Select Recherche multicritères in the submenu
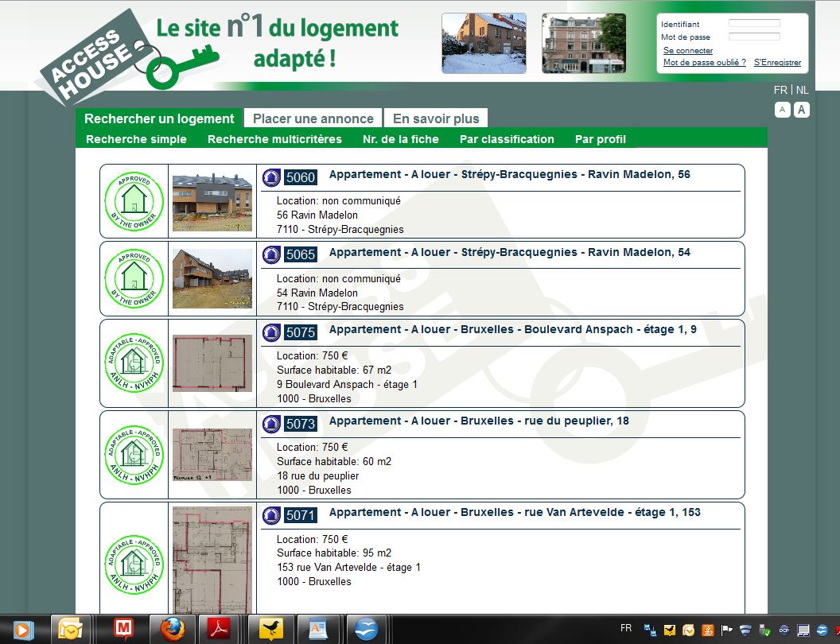840x644 pixels. point(274,139)
